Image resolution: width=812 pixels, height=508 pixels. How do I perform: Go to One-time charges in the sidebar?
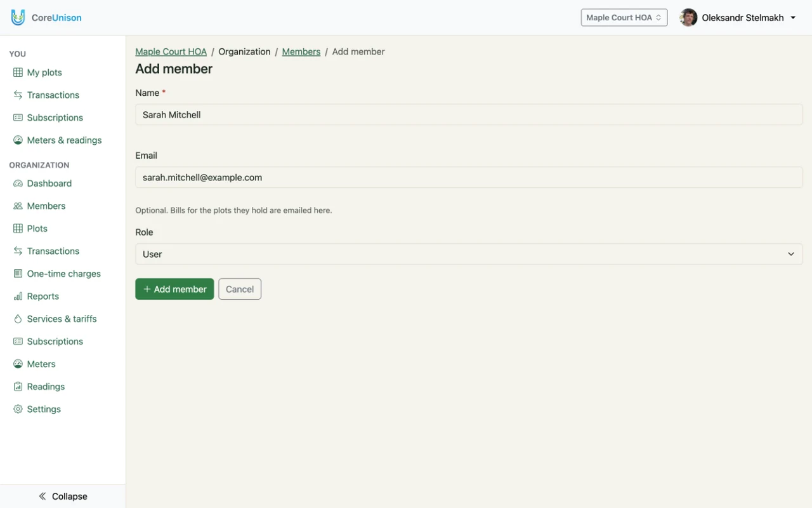[x=57, y=274]
